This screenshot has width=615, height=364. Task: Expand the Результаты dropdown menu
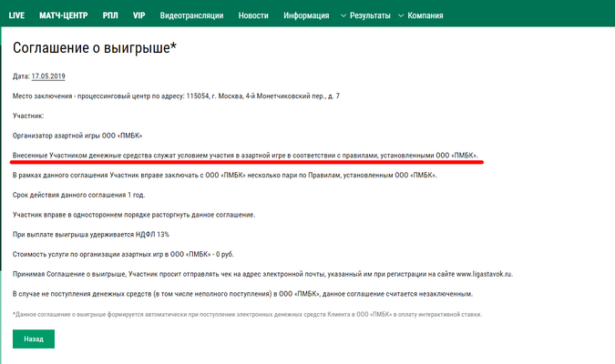368,16
